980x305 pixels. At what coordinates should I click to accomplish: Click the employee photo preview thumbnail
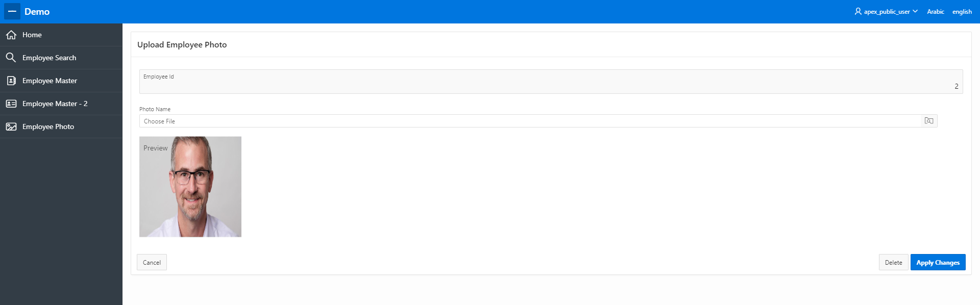190,187
